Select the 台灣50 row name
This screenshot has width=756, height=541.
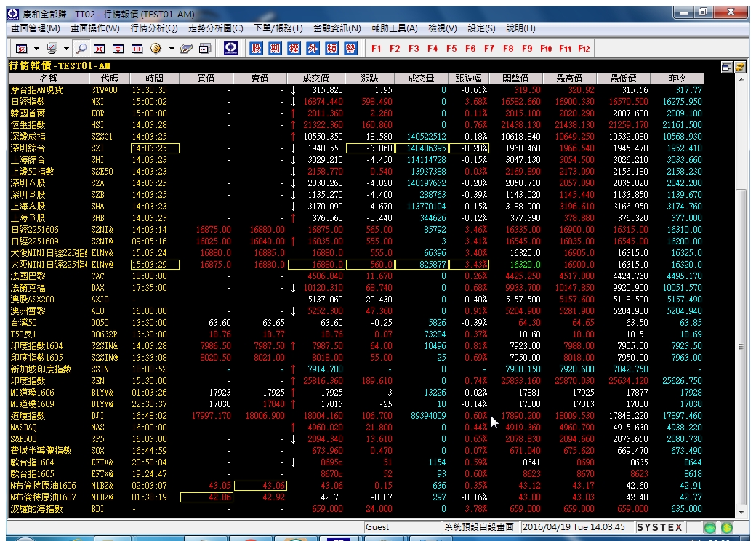[x=23, y=323]
